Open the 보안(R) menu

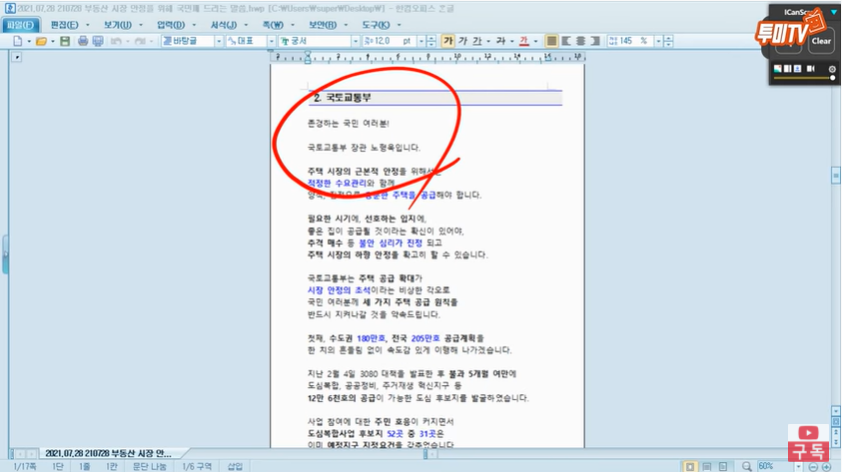[x=322, y=25]
